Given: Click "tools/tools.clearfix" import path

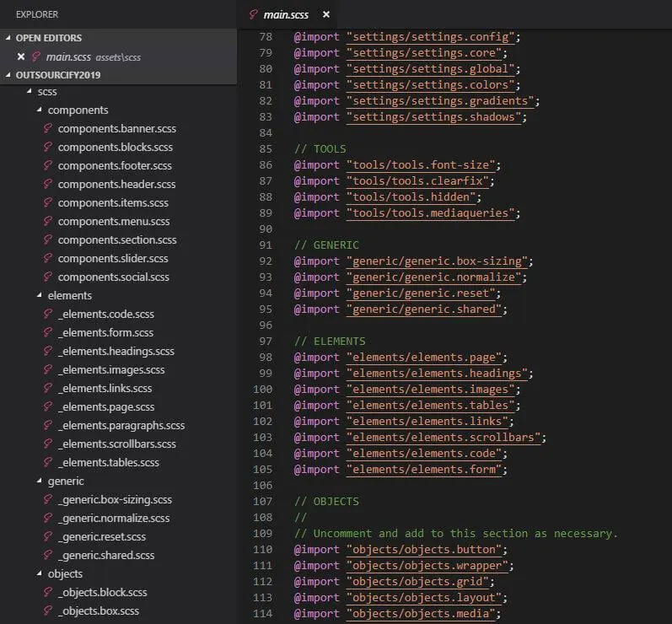Looking at the screenshot, I should 417,181.
